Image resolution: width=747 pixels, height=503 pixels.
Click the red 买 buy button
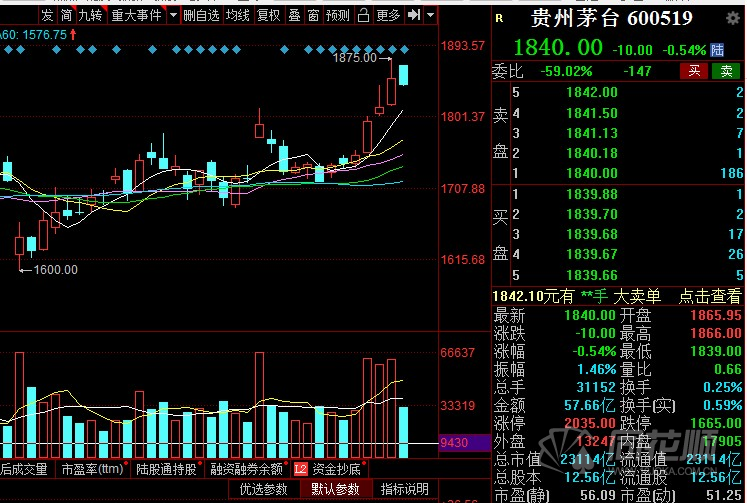694,71
